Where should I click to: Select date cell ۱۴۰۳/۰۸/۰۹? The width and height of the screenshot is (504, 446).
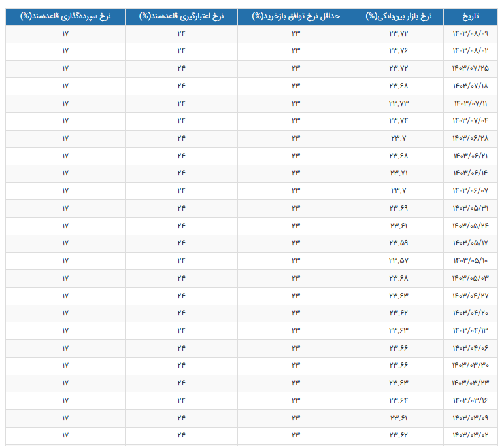point(470,33)
